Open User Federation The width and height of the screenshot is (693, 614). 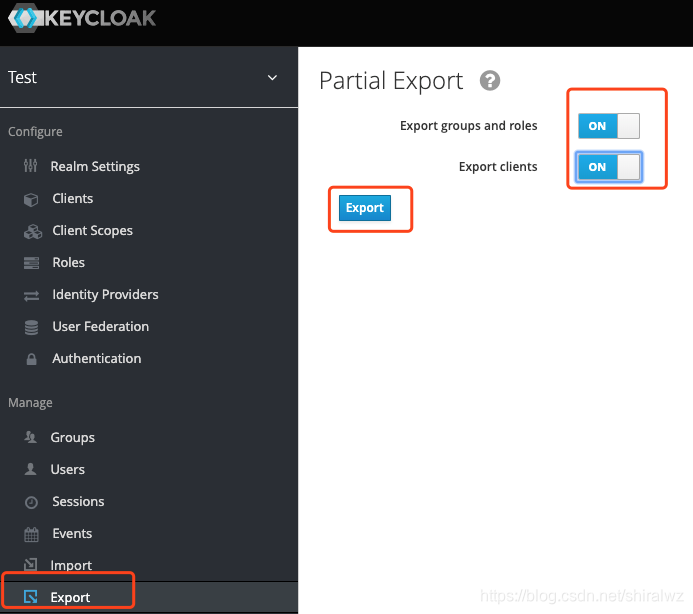point(101,326)
